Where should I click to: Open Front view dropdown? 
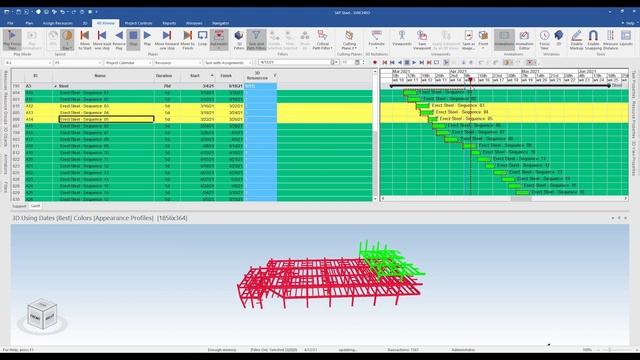483,40
